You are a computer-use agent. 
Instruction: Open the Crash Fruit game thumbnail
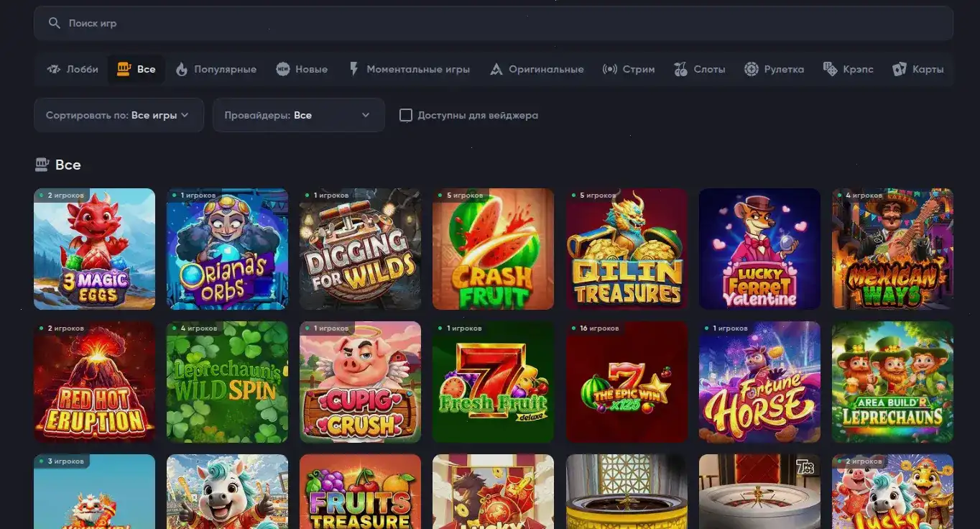[493, 249]
